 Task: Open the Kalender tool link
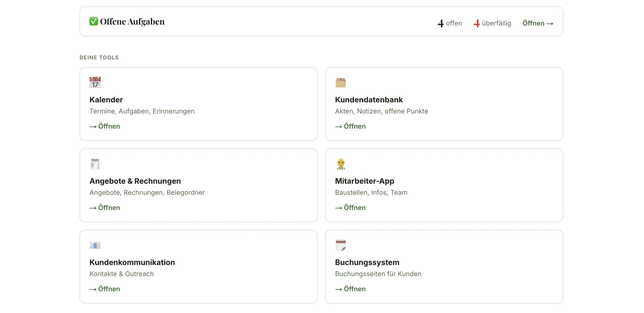coord(105,126)
